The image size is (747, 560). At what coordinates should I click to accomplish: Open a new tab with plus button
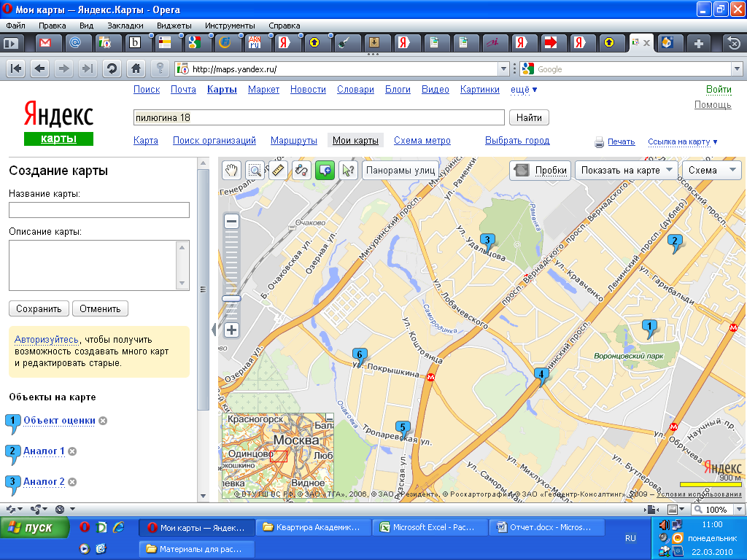click(698, 43)
